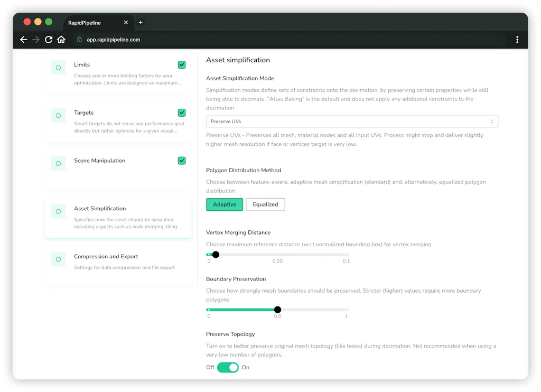The height and width of the screenshot is (392, 541).
Task: Open a new browser tab
Action: pos(141,22)
